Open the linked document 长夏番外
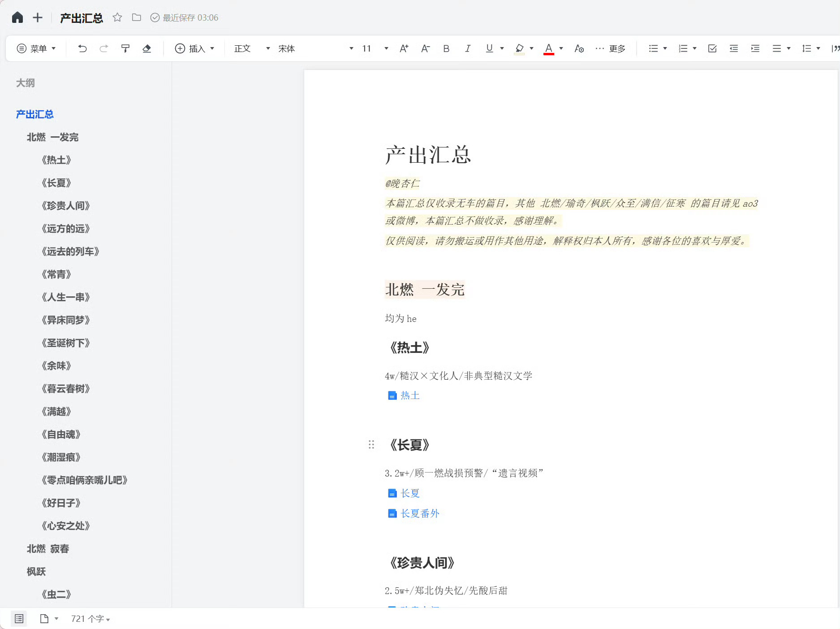Viewport: 840px width, 629px height. pos(414,513)
